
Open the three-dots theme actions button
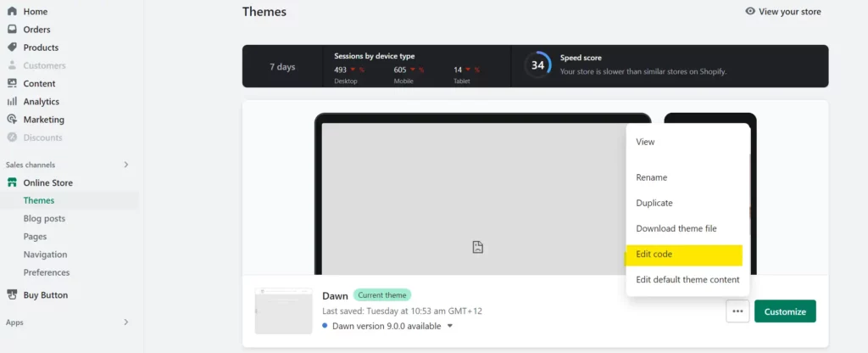pyautogui.click(x=737, y=311)
